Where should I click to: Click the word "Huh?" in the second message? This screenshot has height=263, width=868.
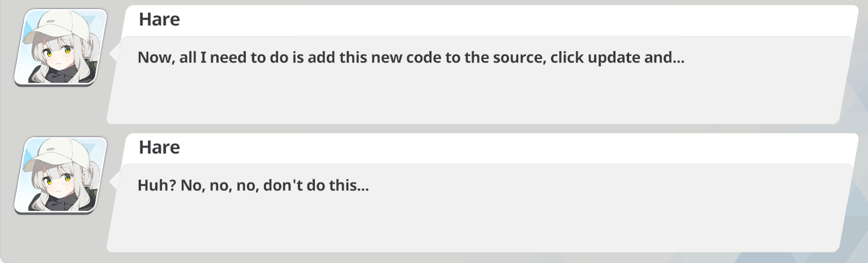click(x=157, y=185)
